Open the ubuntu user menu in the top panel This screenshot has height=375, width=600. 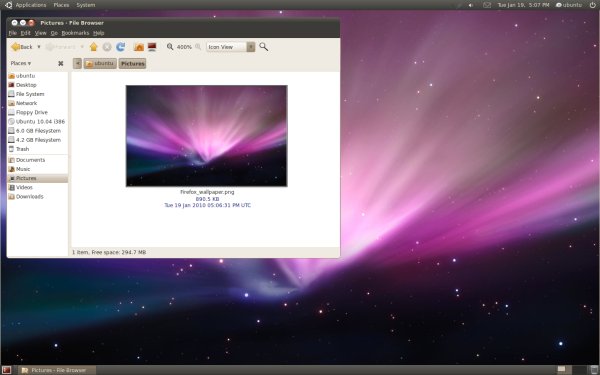pyautogui.click(x=569, y=5)
